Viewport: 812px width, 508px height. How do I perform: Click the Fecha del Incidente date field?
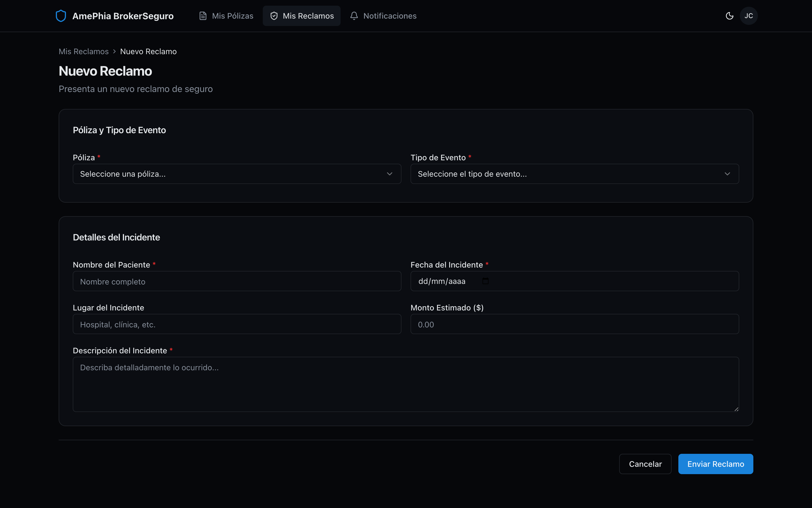point(575,281)
